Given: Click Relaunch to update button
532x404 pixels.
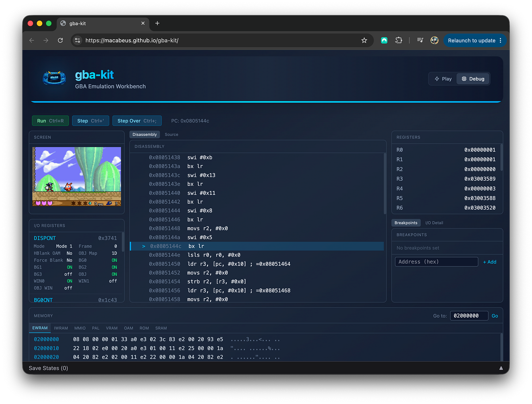Looking at the screenshot, I should pyautogui.click(x=472, y=40).
